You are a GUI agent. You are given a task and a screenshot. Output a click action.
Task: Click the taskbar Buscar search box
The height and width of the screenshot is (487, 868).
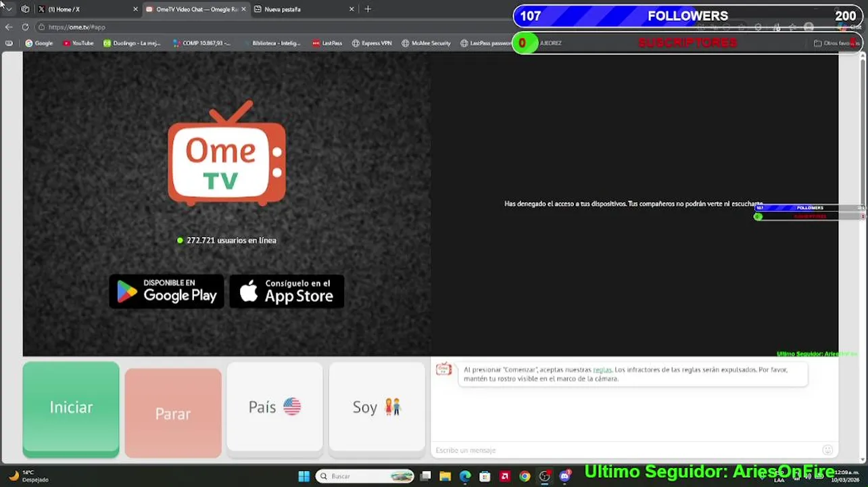point(365,476)
